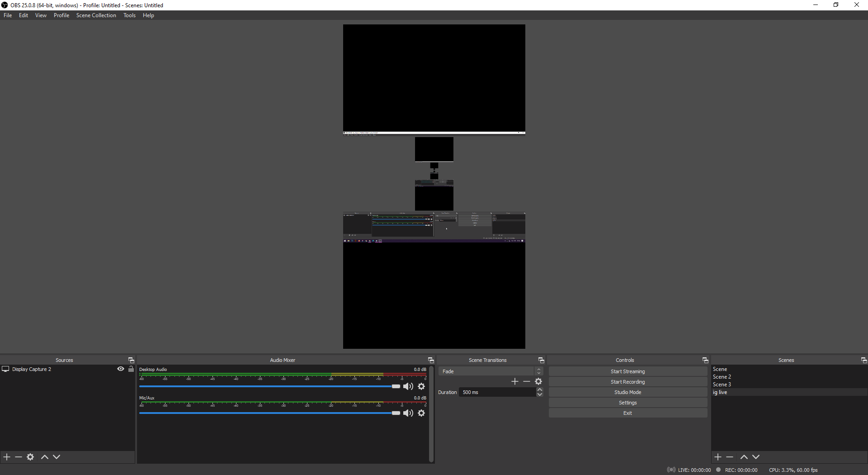Click the OBS logo in title bar
The image size is (868, 475).
pos(5,5)
